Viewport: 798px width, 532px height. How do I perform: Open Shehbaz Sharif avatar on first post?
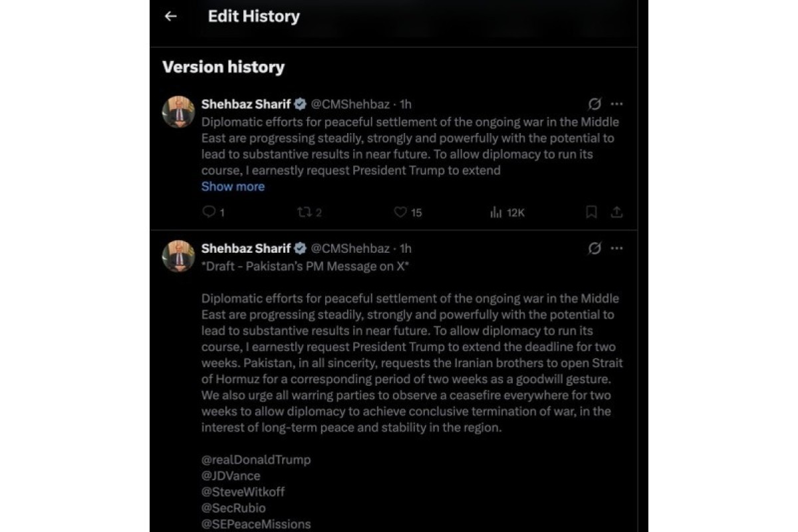coord(178,112)
